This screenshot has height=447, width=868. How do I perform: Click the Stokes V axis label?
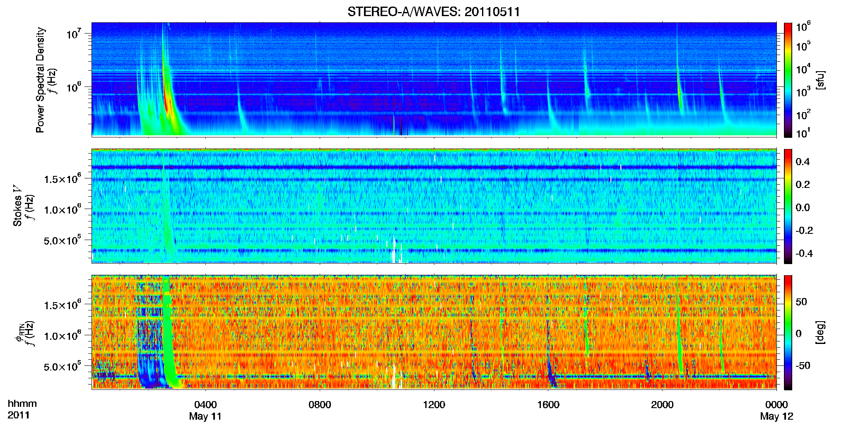[17, 206]
